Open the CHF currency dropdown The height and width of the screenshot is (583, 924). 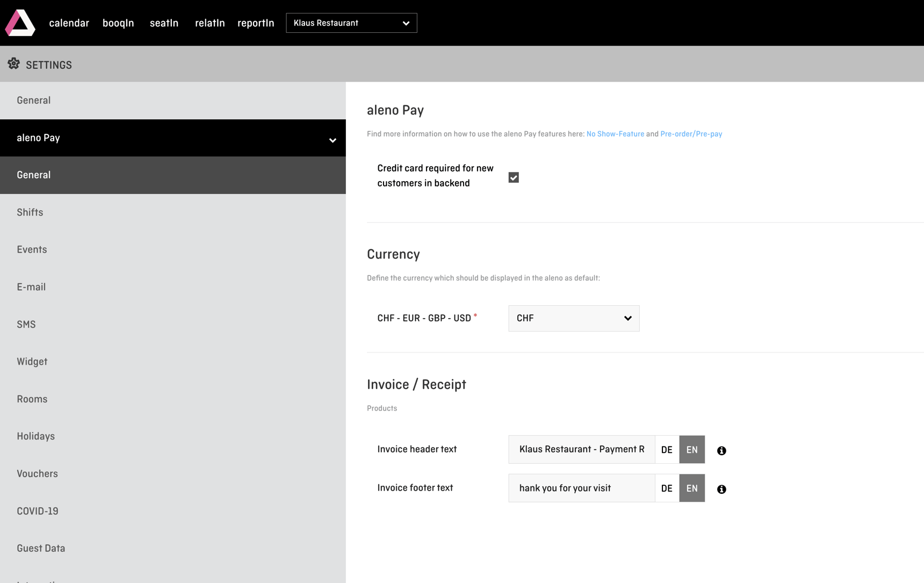coord(573,318)
